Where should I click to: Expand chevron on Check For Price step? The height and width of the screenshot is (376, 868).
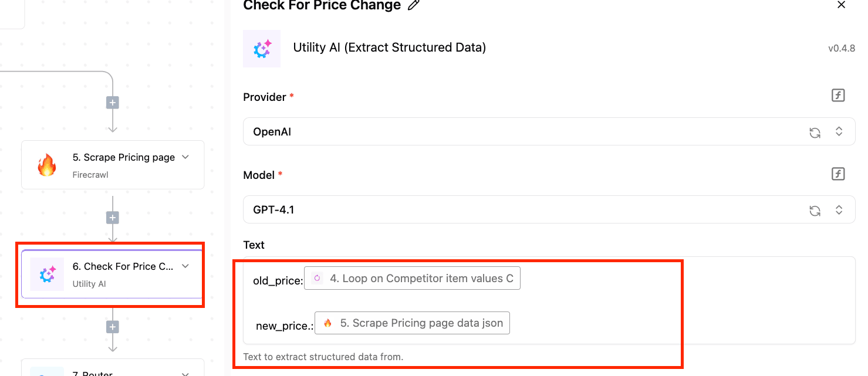click(185, 266)
